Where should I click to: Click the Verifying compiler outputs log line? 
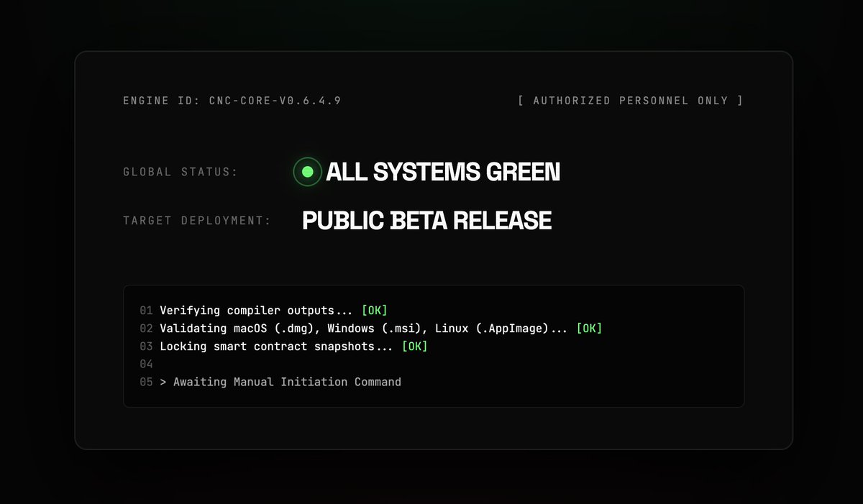click(x=256, y=311)
